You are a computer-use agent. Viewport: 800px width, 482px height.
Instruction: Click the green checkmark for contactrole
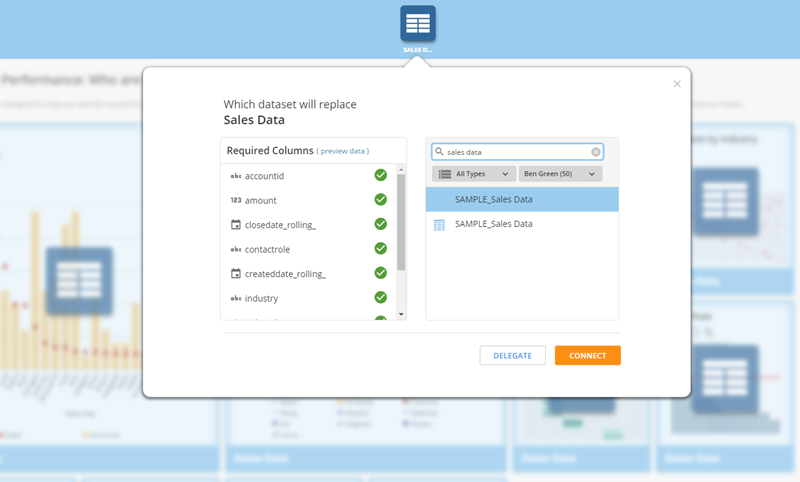[x=381, y=248]
